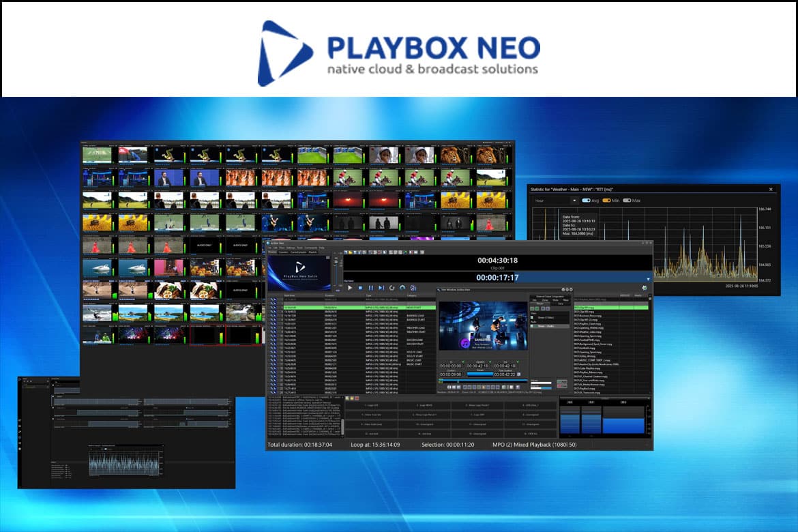Click the waveform chart in bottom-left window

(124, 463)
